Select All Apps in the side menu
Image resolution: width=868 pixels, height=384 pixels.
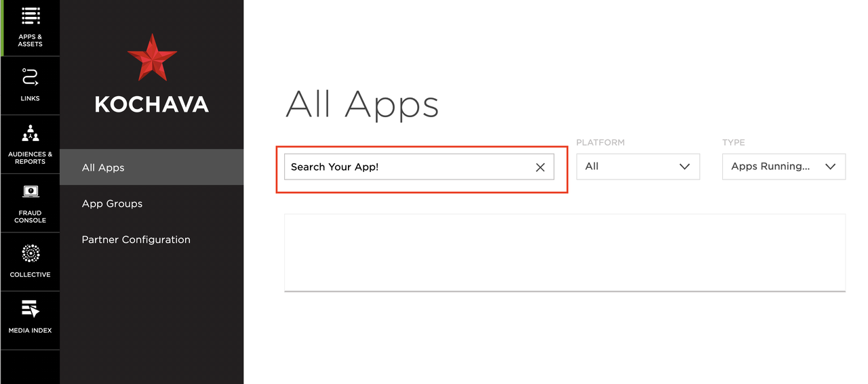(103, 167)
